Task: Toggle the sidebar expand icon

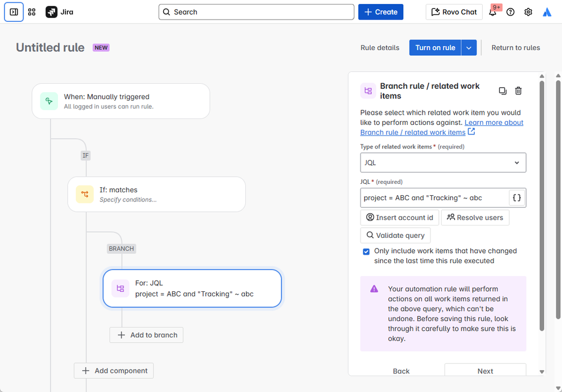Action: 14,12
